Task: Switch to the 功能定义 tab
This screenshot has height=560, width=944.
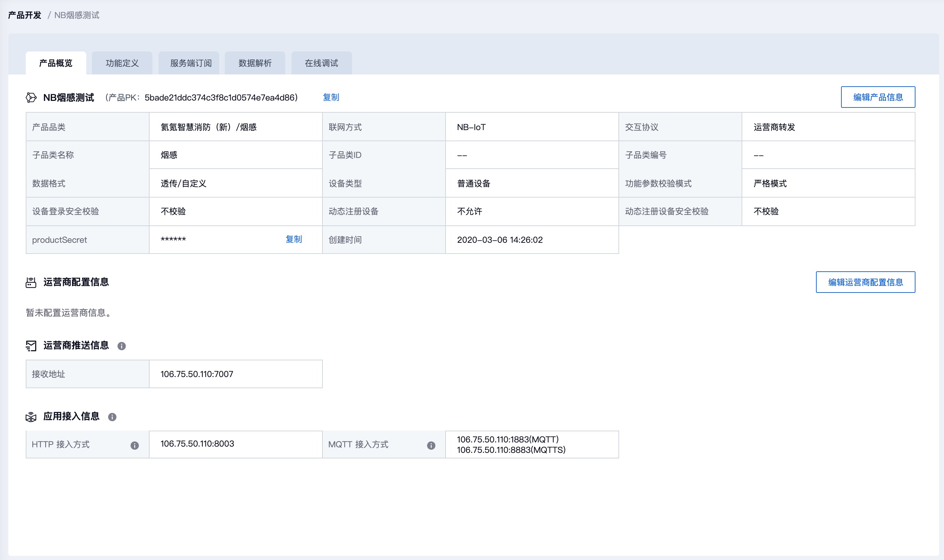Action: [x=122, y=63]
